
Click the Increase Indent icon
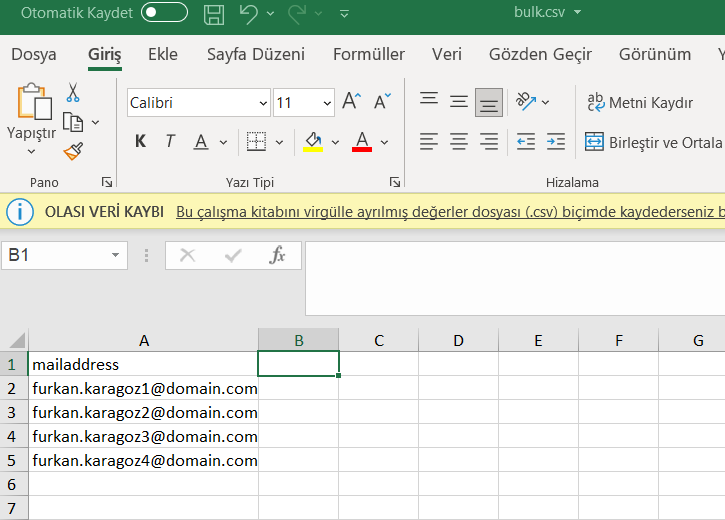pyautogui.click(x=554, y=142)
